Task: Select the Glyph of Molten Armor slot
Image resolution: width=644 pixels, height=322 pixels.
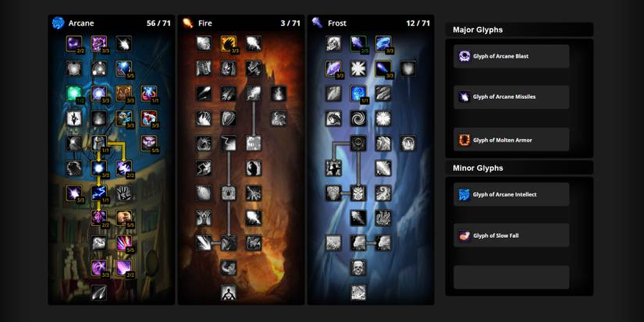Action: point(511,140)
